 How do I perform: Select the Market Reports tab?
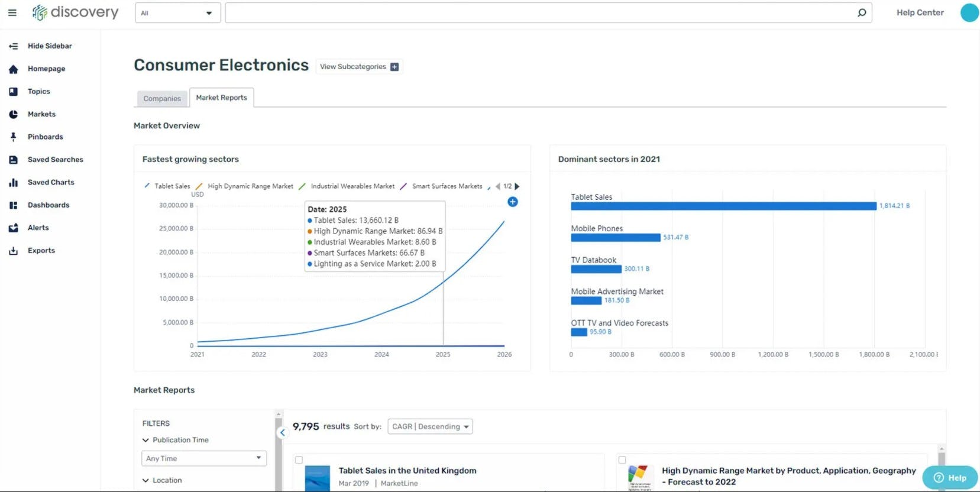tap(221, 98)
